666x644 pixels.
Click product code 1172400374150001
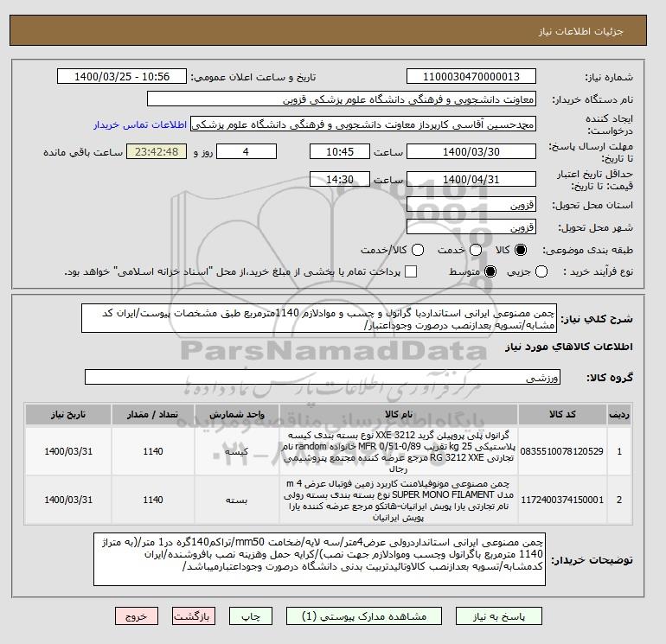point(562,500)
